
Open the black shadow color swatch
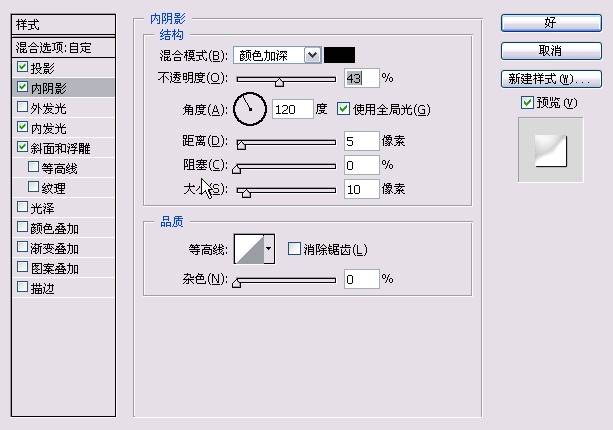tap(339, 55)
